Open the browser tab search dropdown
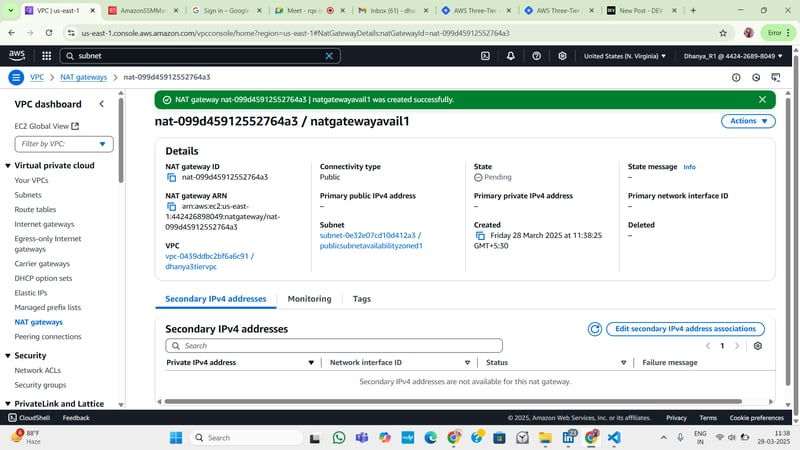This screenshot has width=800, height=450. (11, 10)
